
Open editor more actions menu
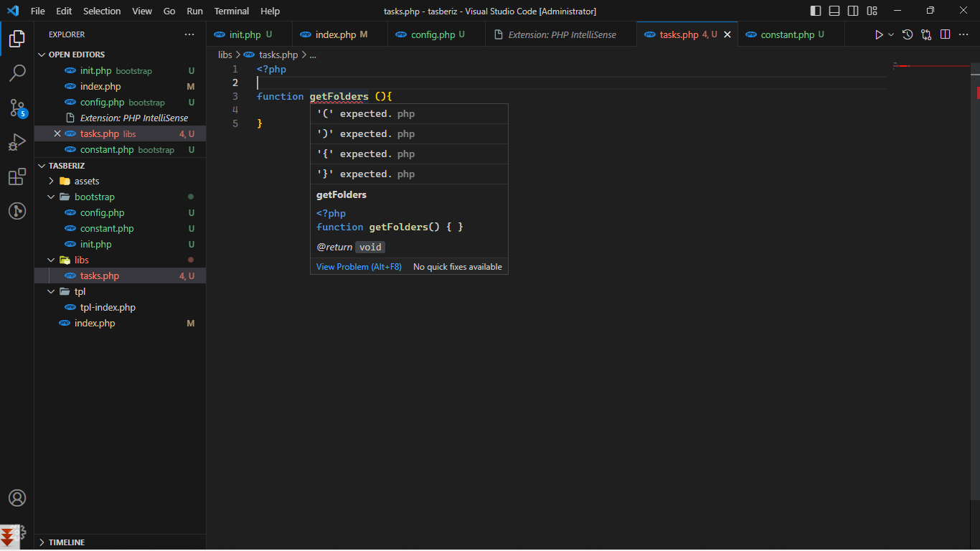pyautogui.click(x=965, y=34)
